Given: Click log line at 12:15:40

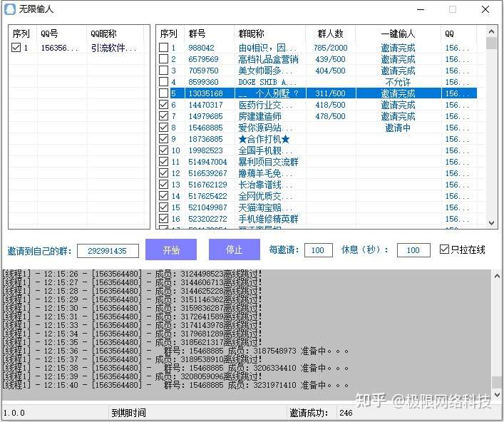Looking at the screenshot, I should (175, 385).
